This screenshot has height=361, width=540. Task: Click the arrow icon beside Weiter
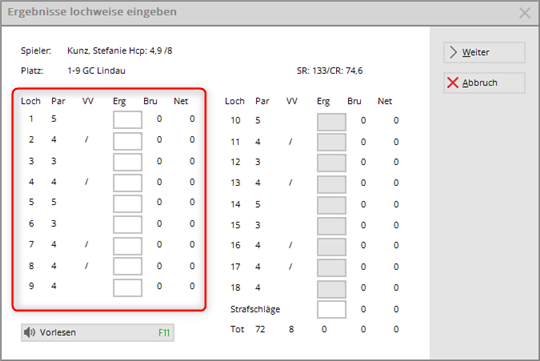click(x=453, y=52)
